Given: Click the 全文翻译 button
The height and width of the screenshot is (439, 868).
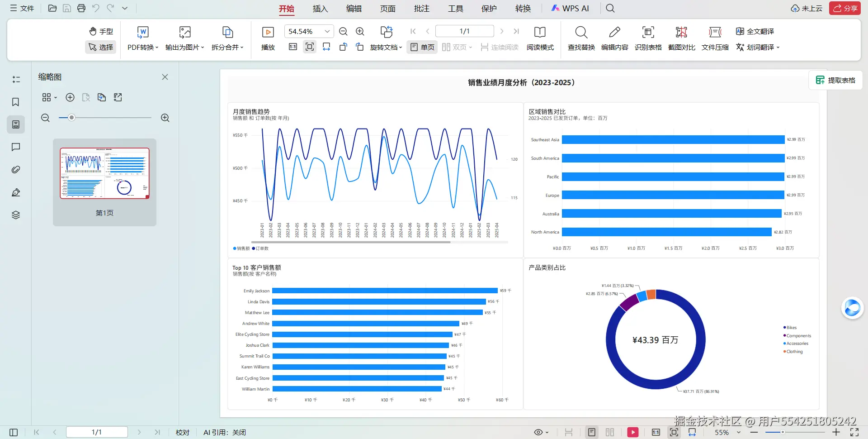Looking at the screenshot, I should tap(755, 31).
